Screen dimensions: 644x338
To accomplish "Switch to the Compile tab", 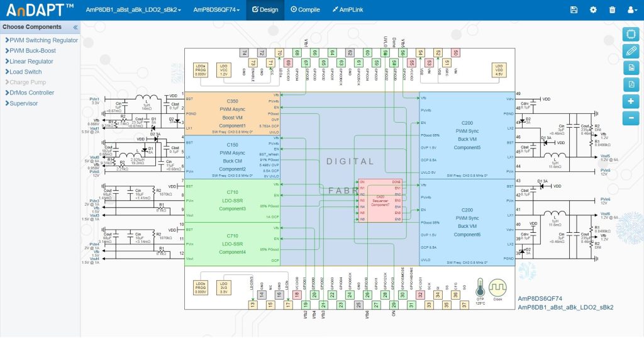I will 305,10.
